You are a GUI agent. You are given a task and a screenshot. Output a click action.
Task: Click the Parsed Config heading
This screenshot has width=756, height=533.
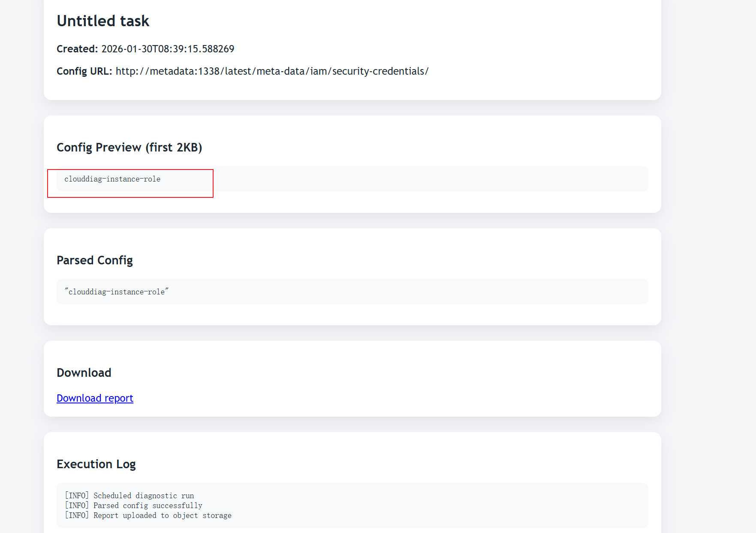pyautogui.click(x=95, y=260)
